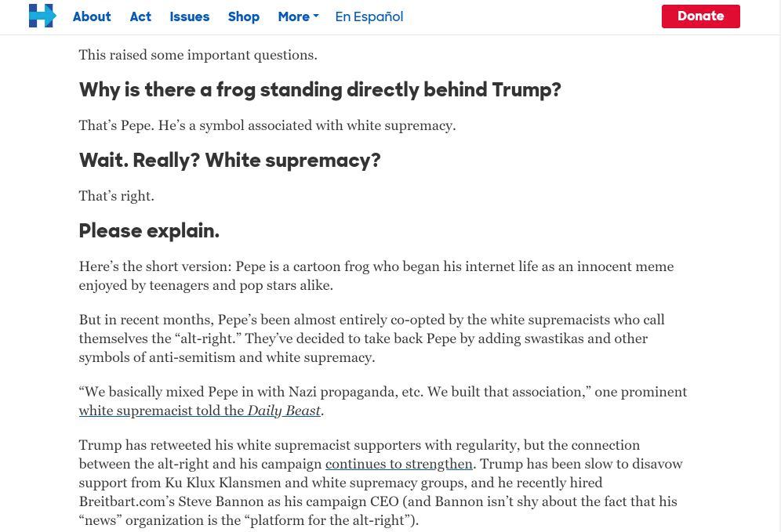Click the 'This raised some important questions' text
This screenshot has height=532, width=781.
coord(198,55)
